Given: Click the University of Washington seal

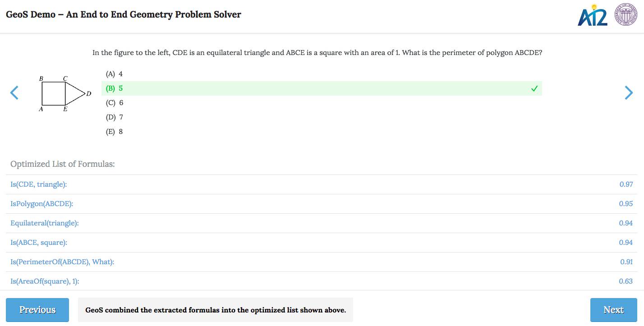Looking at the screenshot, I should tap(626, 15).
